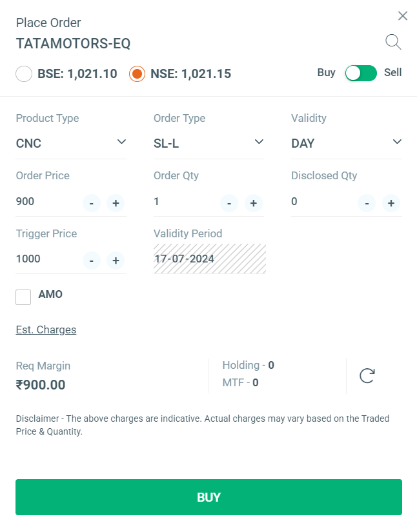Decrease Trigger Price with minus icon
The width and height of the screenshot is (417, 532).
(x=91, y=261)
